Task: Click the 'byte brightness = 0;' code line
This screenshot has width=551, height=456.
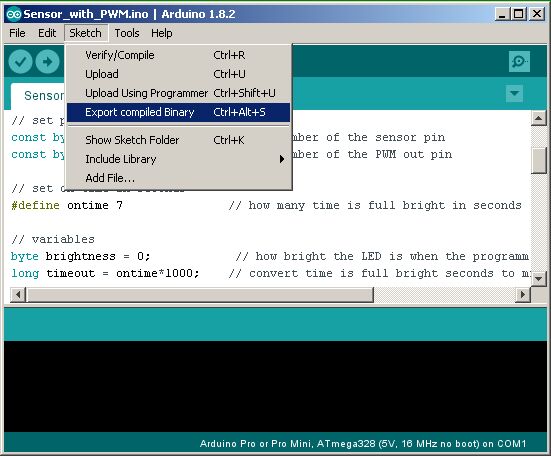Action: click(81, 256)
